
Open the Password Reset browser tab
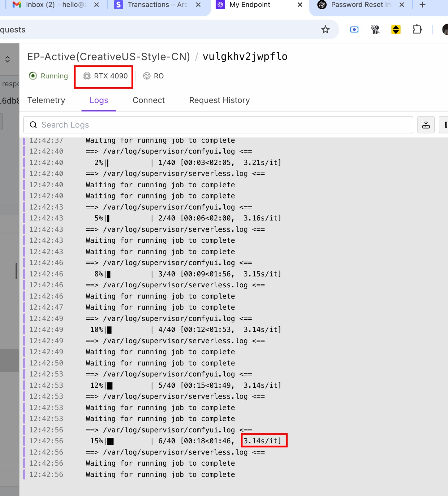tap(355, 5)
